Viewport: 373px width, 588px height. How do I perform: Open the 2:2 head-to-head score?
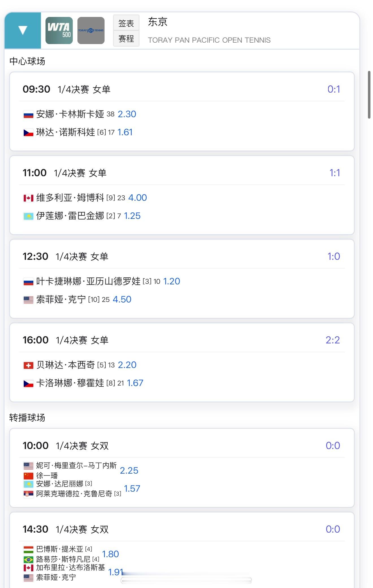tap(333, 340)
